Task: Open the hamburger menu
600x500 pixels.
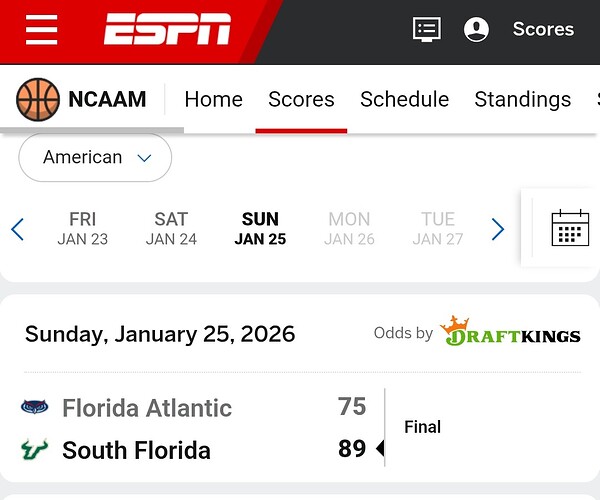Action: 42,29
